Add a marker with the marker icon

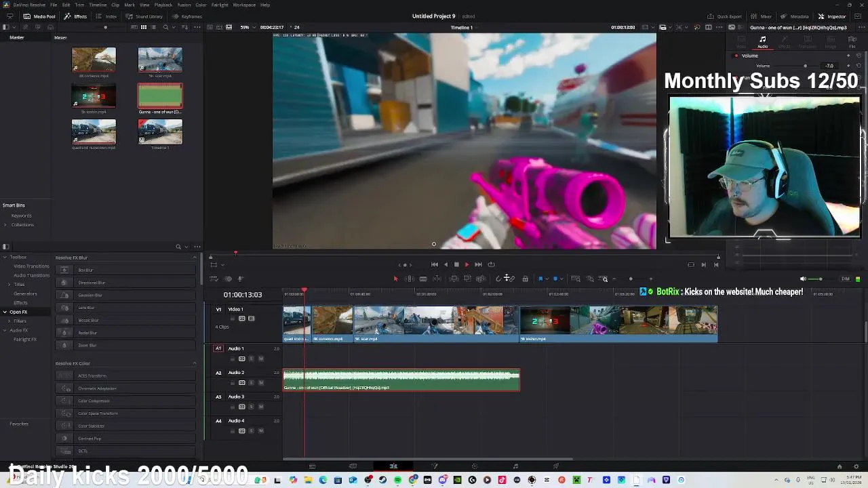(555, 279)
